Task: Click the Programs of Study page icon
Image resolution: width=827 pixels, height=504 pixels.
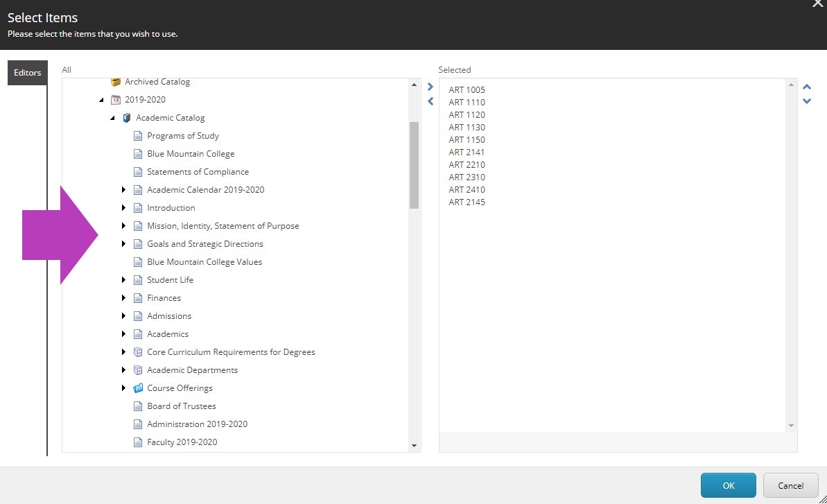Action: (x=138, y=136)
